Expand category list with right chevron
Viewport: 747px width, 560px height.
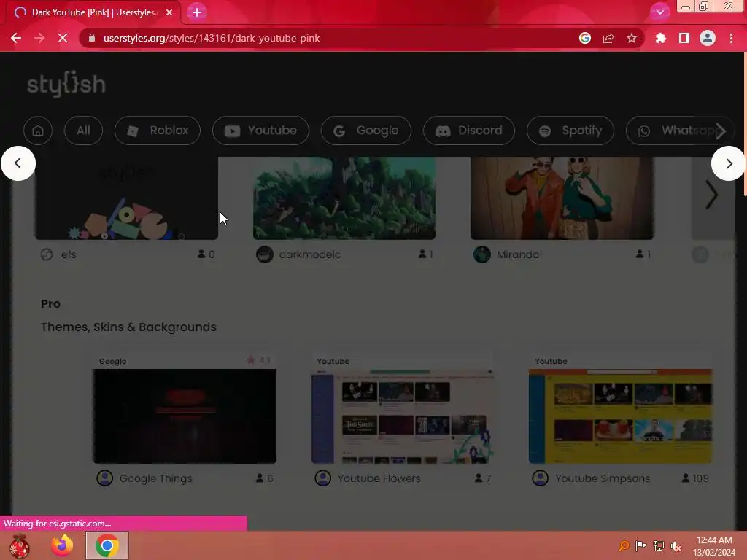(721, 131)
